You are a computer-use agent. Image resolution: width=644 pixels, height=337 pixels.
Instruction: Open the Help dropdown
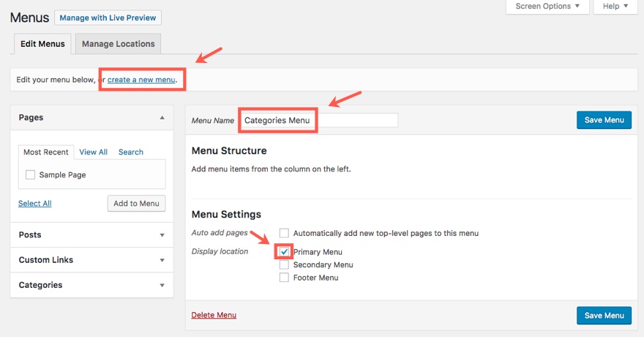[x=615, y=6]
